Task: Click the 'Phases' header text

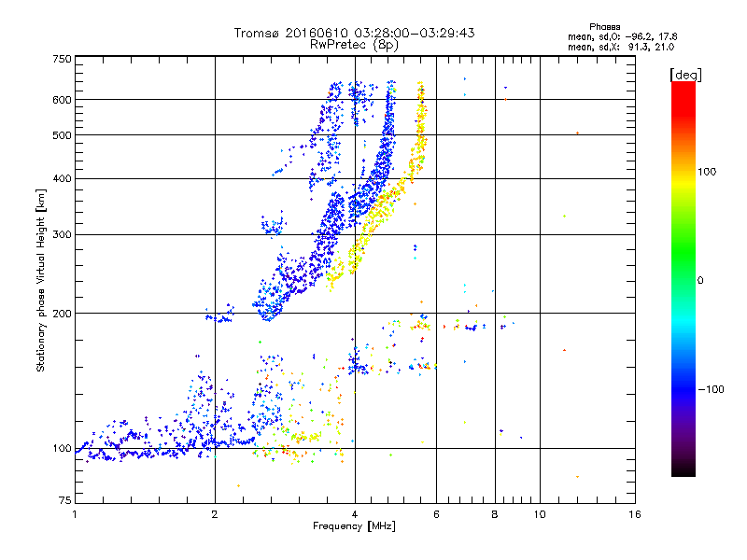Action: 604,27
